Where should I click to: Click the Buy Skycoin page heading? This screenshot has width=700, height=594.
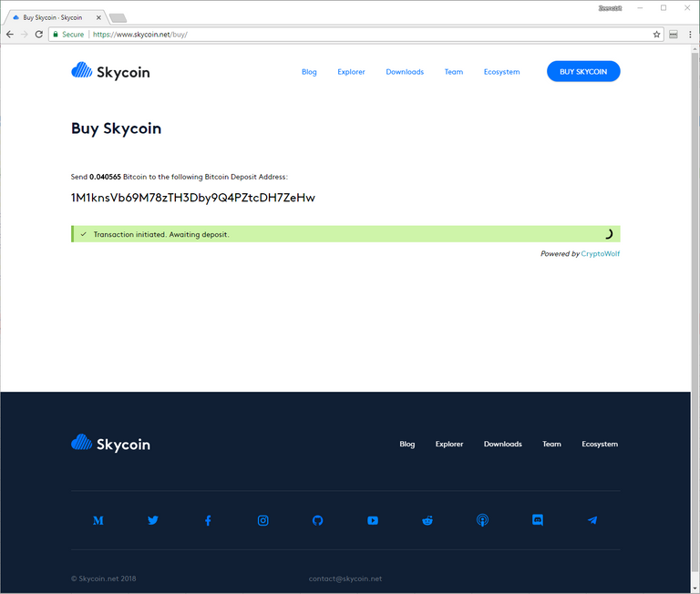[116, 128]
